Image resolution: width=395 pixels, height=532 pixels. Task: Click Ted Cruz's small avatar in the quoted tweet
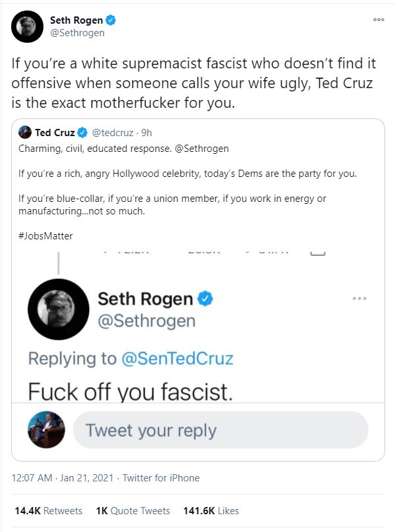[25, 132]
